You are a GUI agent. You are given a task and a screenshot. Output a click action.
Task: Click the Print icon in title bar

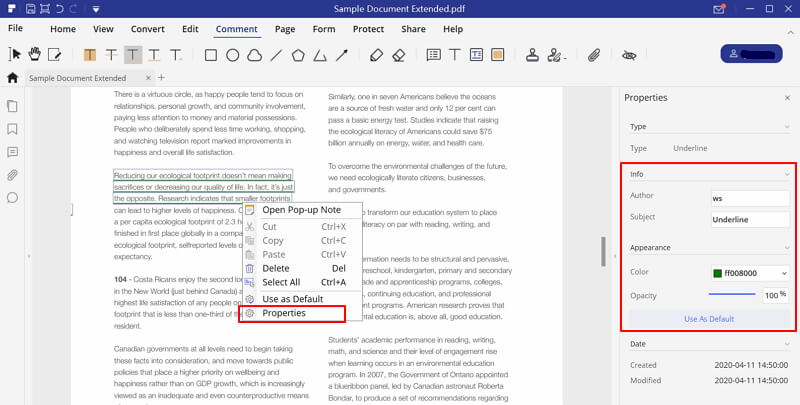pos(45,9)
